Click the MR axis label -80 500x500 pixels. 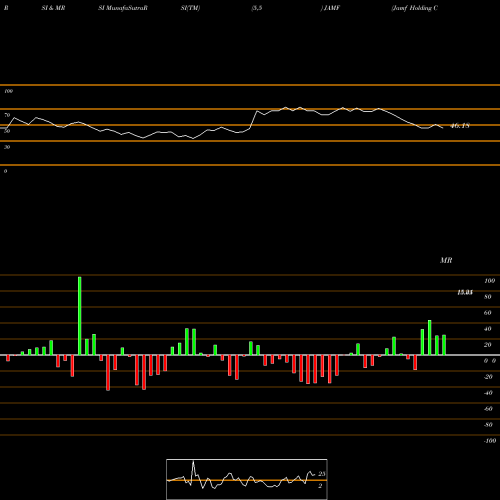coord(488,425)
